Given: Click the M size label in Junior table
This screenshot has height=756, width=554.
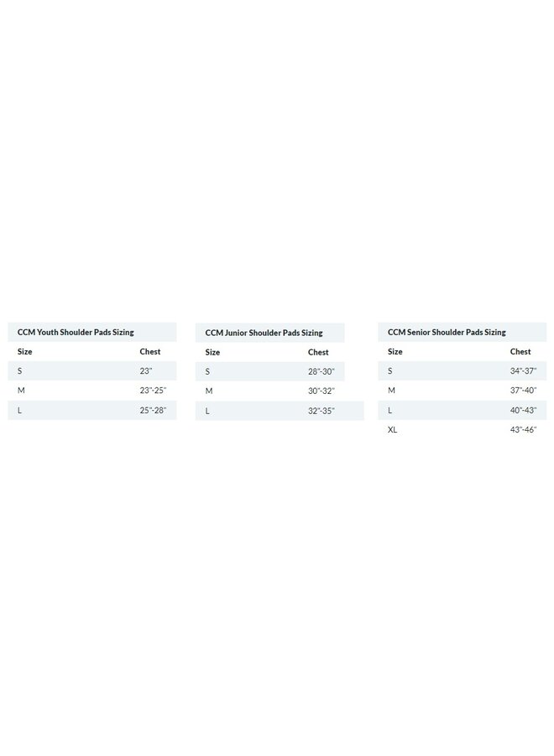Looking at the screenshot, I should [x=209, y=391].
